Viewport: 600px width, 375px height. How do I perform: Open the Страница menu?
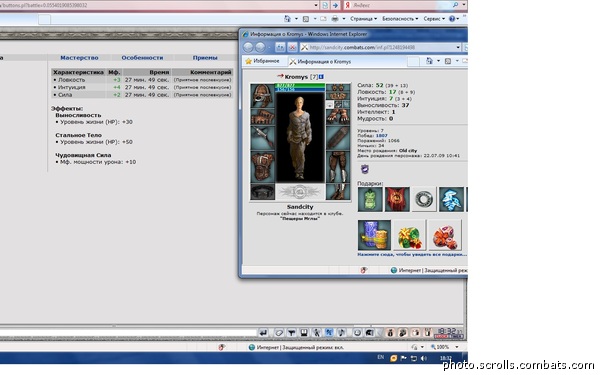363,19
